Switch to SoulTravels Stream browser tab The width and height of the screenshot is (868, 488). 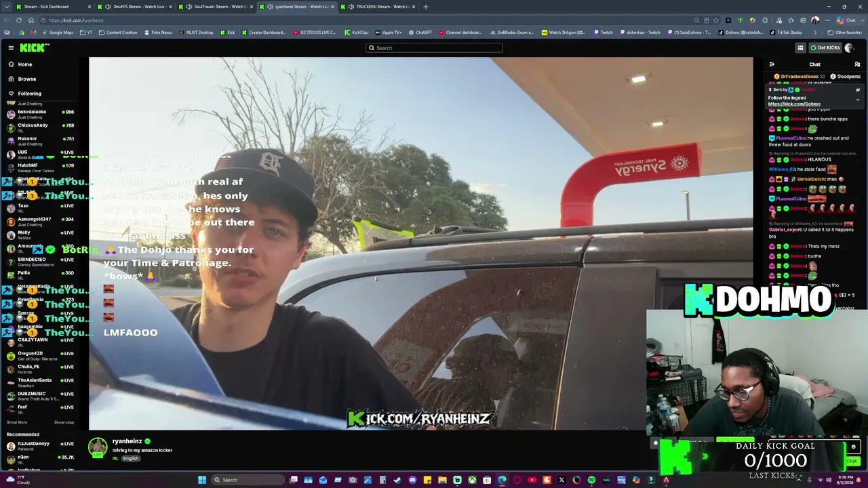point(216,7)
